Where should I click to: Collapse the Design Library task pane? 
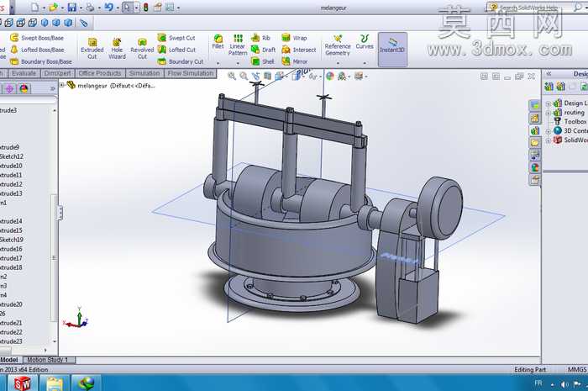click(549, 73)
